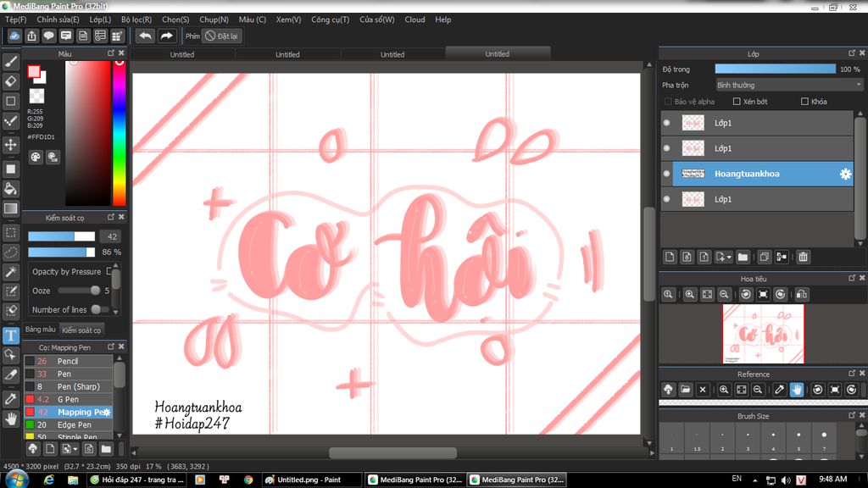Image resolution: width=868 pixels, height=488 pixels.
Task: Select the Eraser tool
Action: click(10, 81)
